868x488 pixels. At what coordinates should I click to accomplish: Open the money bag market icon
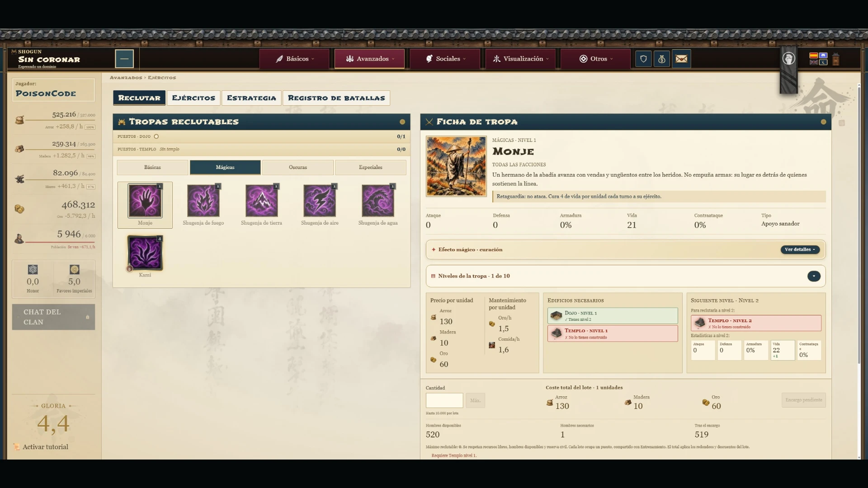point(662,59)
